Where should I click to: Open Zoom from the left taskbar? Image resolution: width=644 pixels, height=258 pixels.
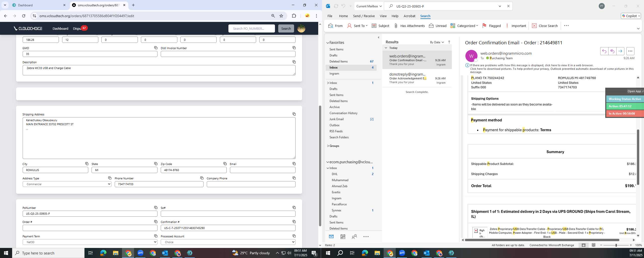coord(140,253)
